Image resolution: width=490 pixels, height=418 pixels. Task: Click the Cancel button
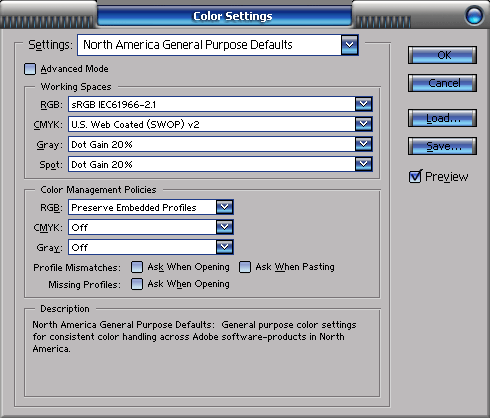coord(442,83)
